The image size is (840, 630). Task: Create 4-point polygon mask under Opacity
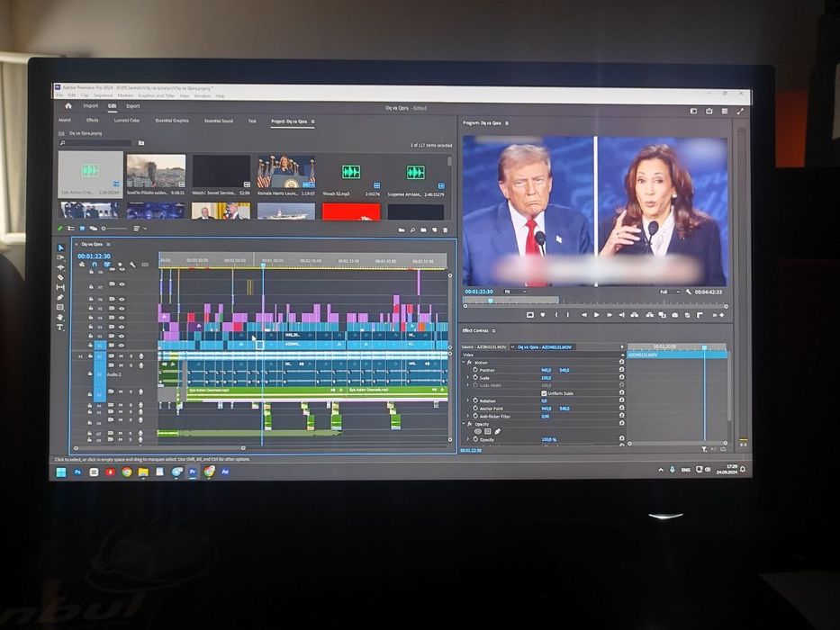tap(487, 431)
